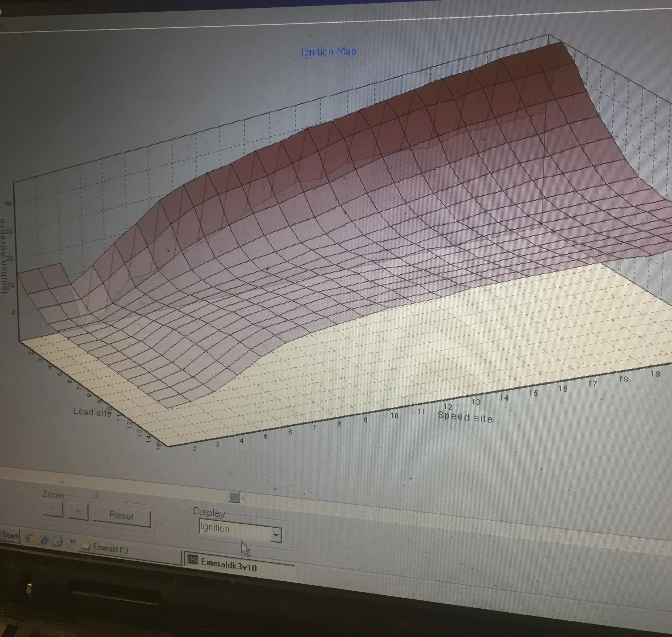Click the small gray rotation slider thumb
The image size is (672, 637).
(x=234, y=497)
